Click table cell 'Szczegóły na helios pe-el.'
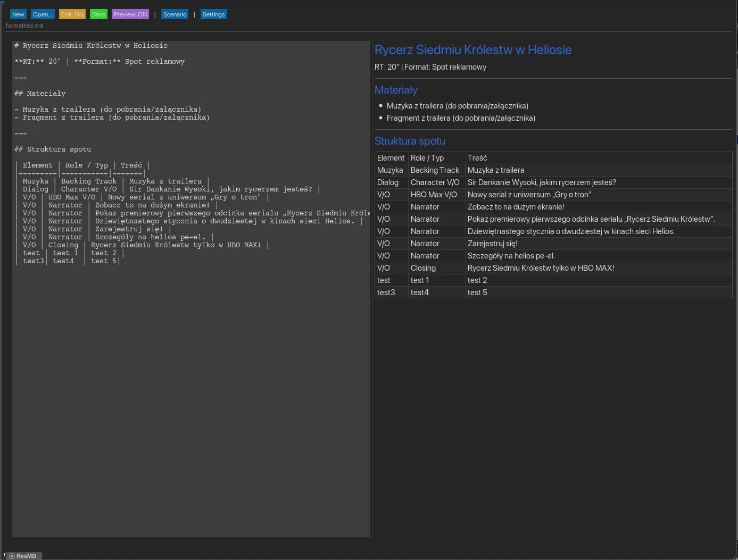This screenshot has width=738, height=560. [x=599, y=256]
